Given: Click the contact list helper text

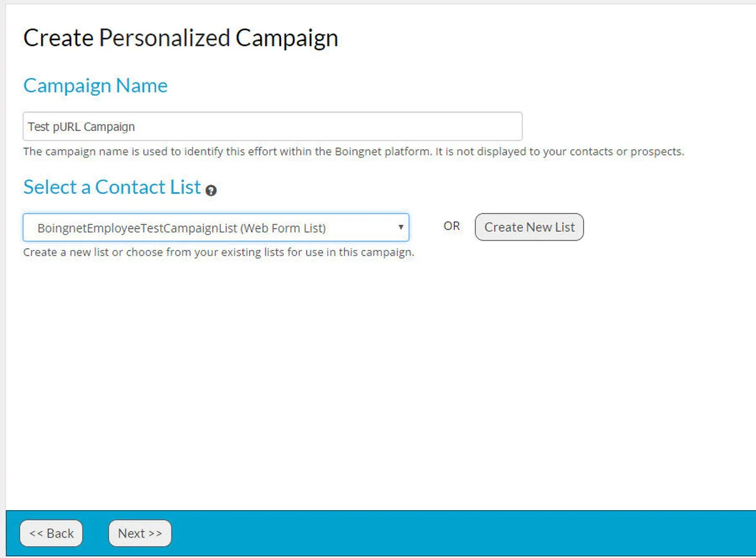Looking at the screenshot, I should click(218, 253).
